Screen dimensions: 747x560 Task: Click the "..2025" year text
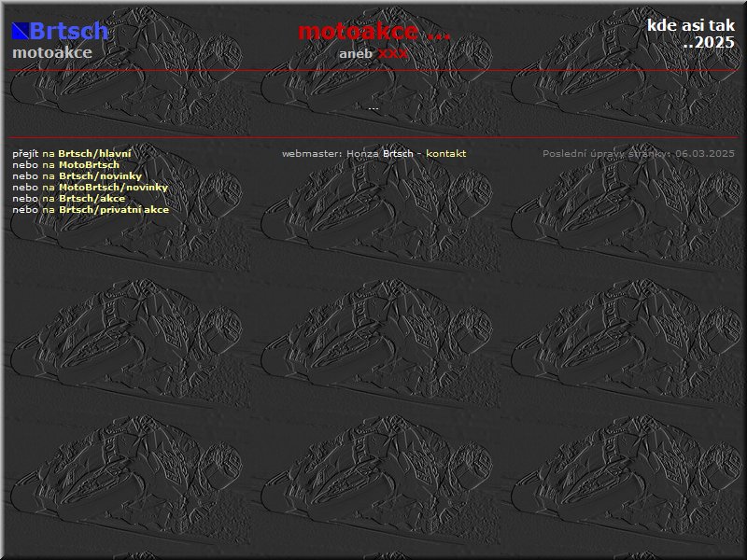tap(708, 42)
